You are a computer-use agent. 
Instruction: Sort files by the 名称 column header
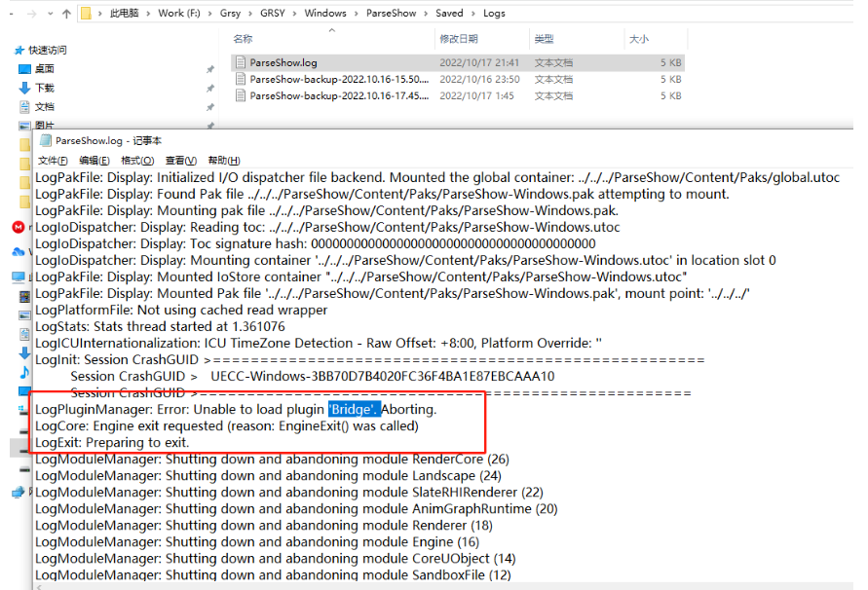click(243, 39)
